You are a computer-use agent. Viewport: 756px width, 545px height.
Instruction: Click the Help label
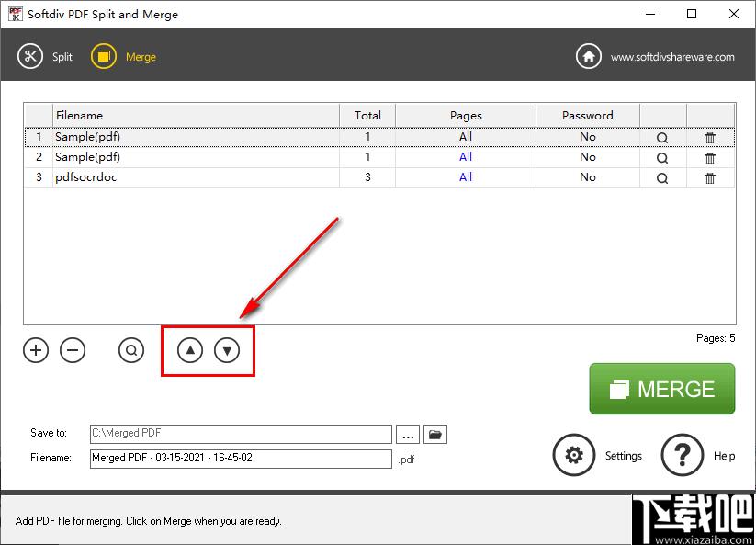coord(724,456)
